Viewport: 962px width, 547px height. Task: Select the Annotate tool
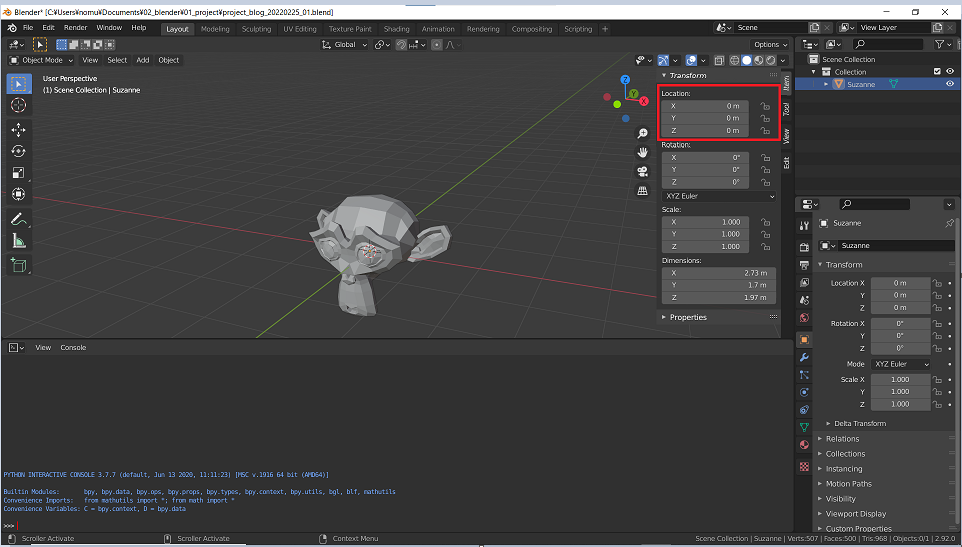point(18,219)
